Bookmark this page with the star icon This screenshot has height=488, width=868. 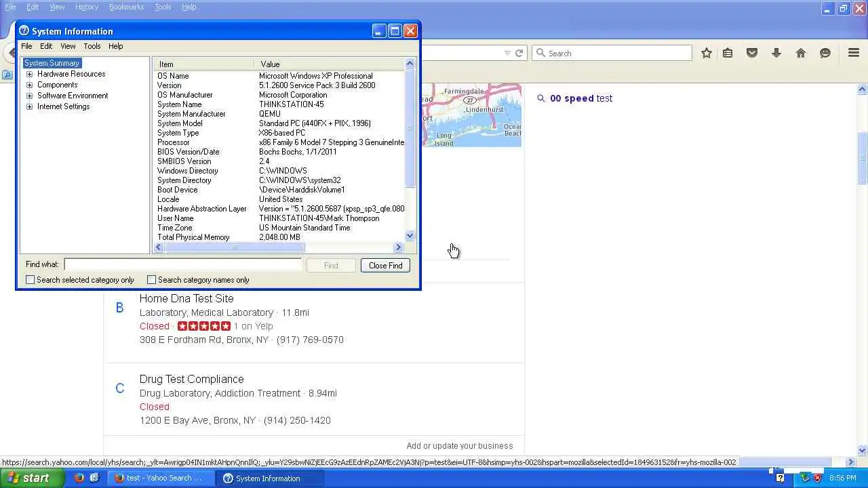706,53
